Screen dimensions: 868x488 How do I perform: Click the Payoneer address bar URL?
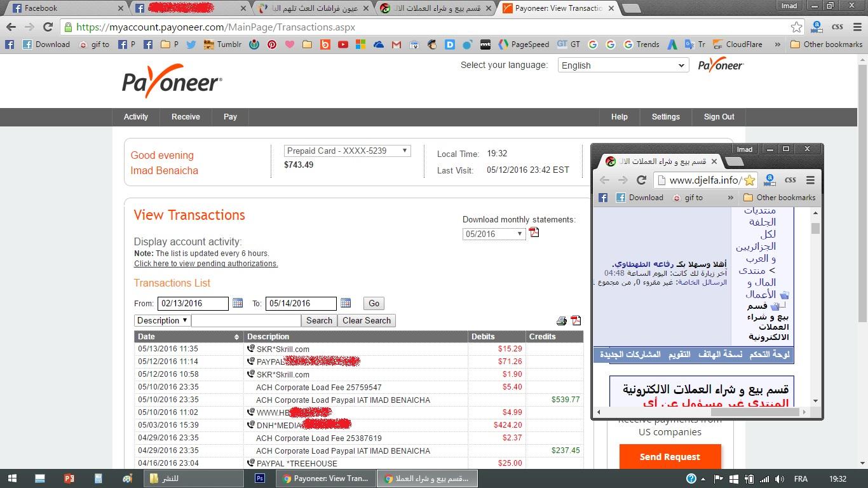click(215, 27)
